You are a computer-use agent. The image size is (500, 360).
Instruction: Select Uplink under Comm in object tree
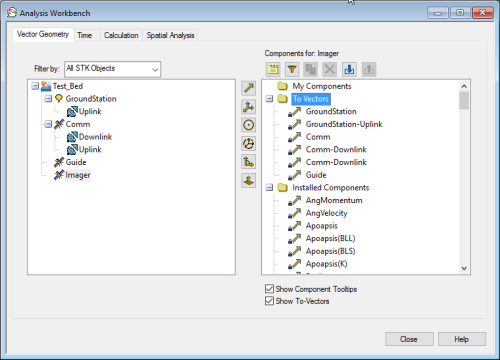90,150
